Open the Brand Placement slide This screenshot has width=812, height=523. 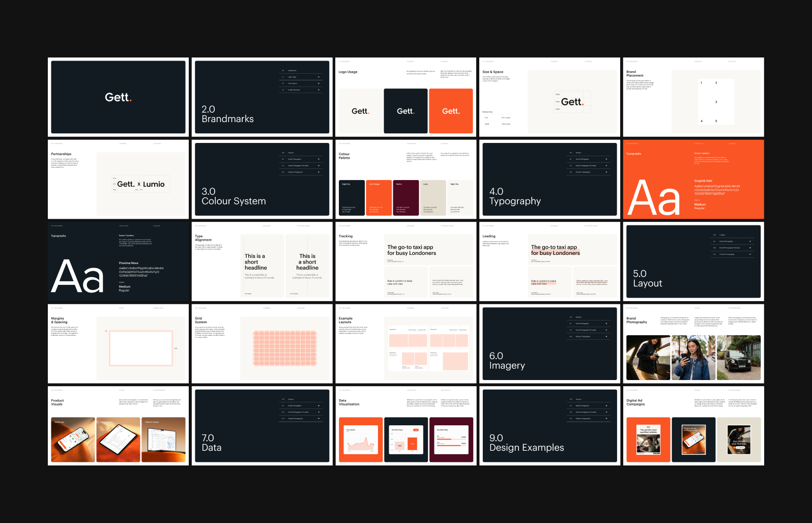click(693, 97)
